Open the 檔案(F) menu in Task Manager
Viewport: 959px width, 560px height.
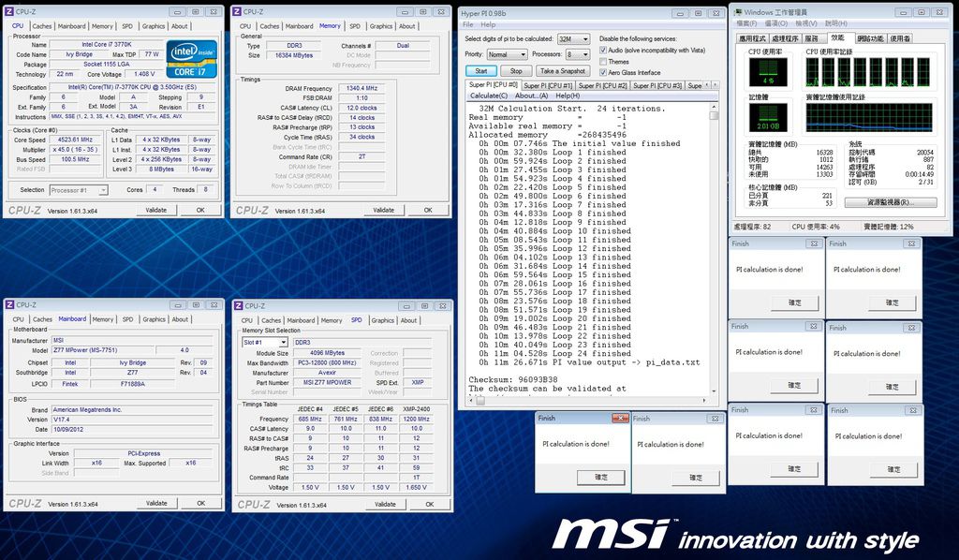point(746,23)
